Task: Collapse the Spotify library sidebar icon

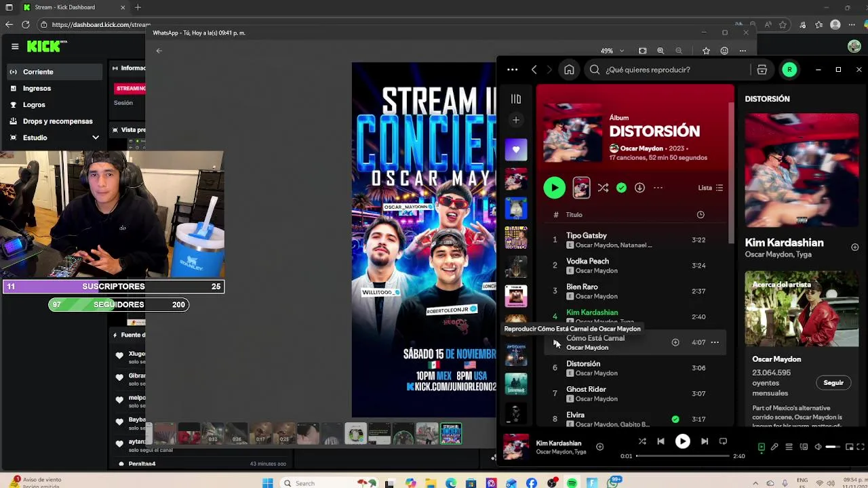Action: tap(515, 99)
